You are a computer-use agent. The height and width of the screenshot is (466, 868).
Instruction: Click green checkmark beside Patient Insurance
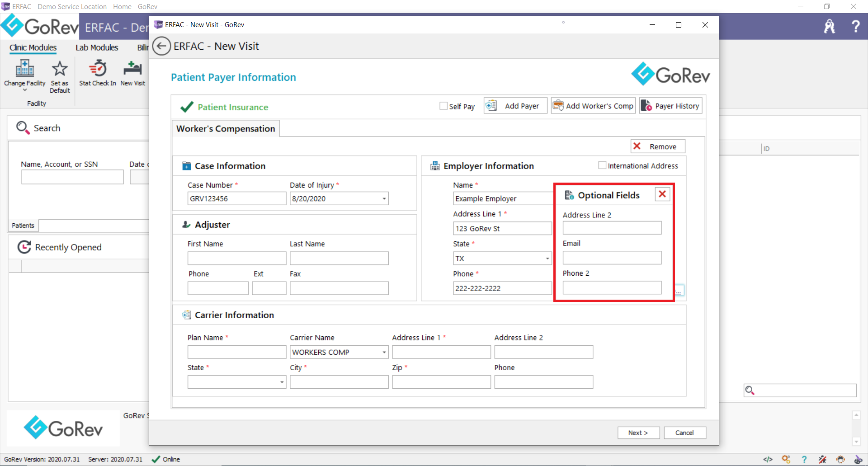pyautogui.click(x=187, y=107)
